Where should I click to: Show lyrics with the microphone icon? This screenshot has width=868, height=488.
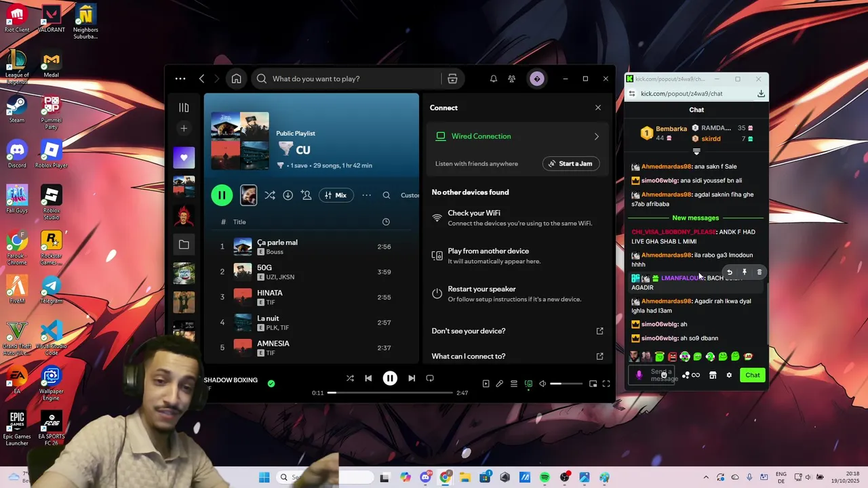point(500,384)
